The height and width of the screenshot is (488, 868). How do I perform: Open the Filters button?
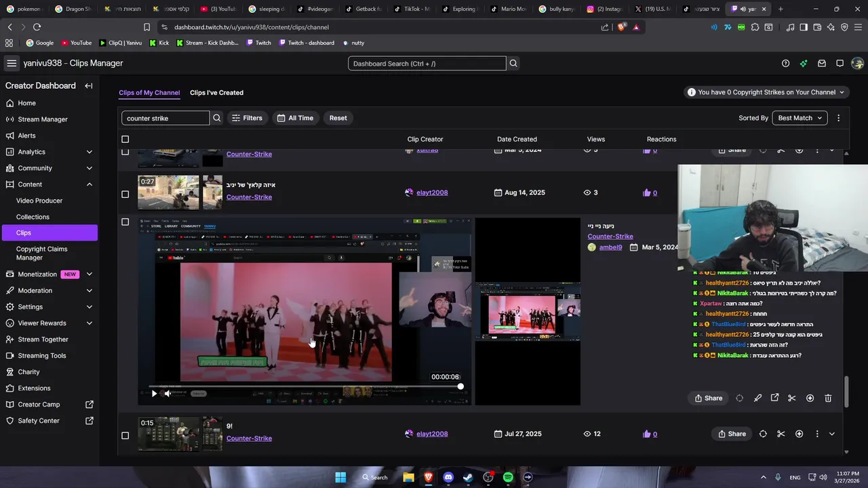(x=247, y=118)
